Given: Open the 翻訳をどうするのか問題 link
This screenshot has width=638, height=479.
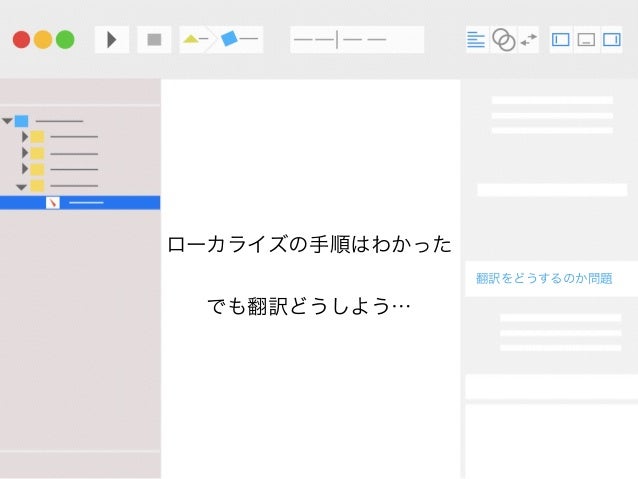Looking at the screenshot, I should pyautogui.click(x=544, y=278).
